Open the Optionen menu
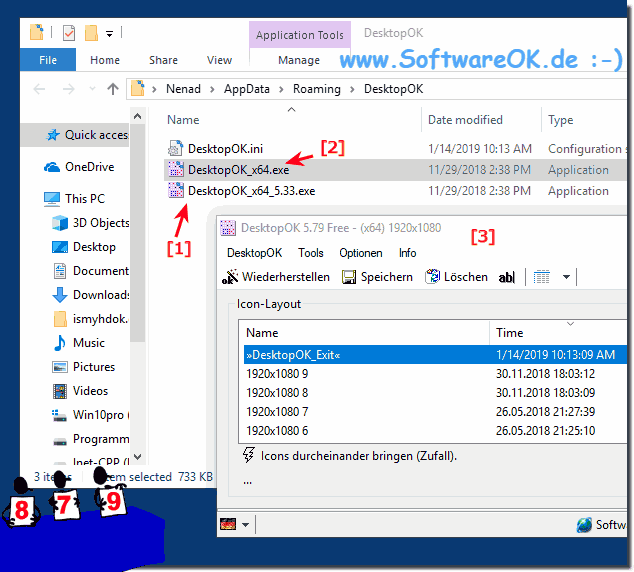The width and height of the screenshot is (634, 572). (x=361, y=253)
